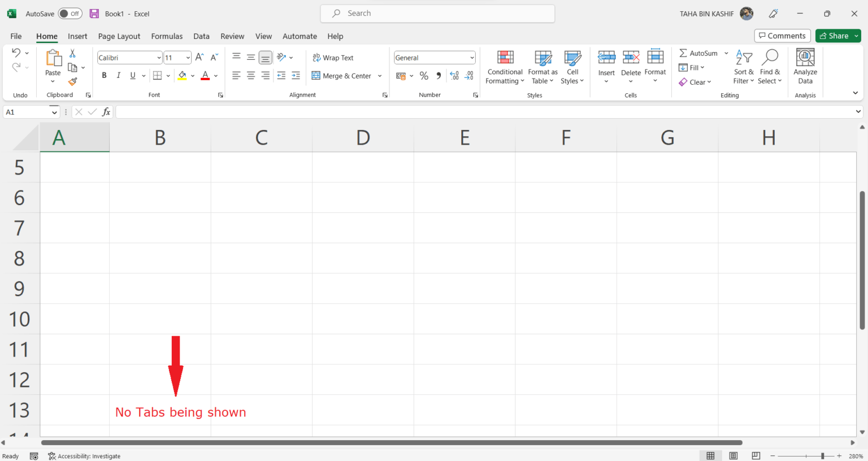
Task: Toggle AutoSave off switch
Action: (x=70, y=13)
